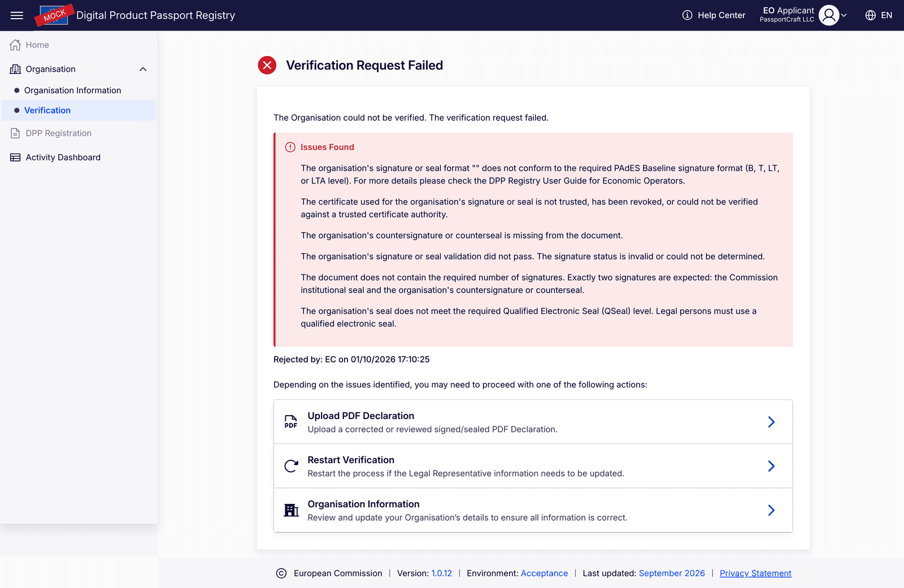Screen dimensions: 904x588
Task: Open Upload PDF Declaration via chevron
Action: pos(771,422)
